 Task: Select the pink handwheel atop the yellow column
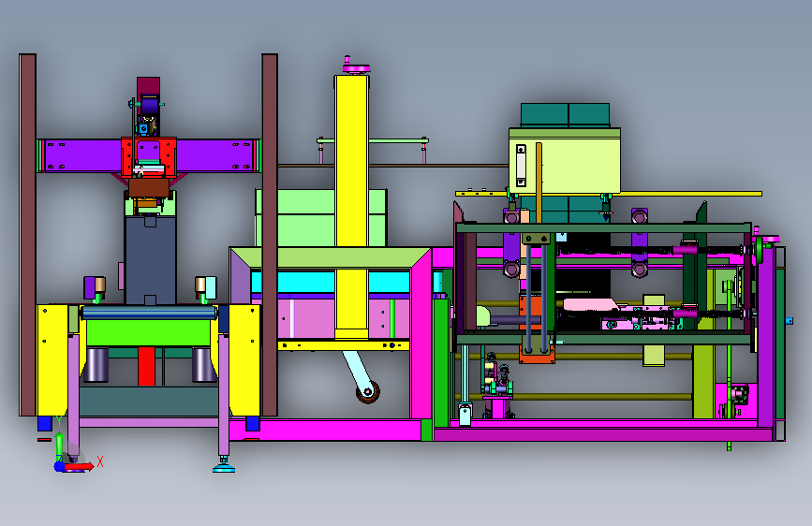356,67
